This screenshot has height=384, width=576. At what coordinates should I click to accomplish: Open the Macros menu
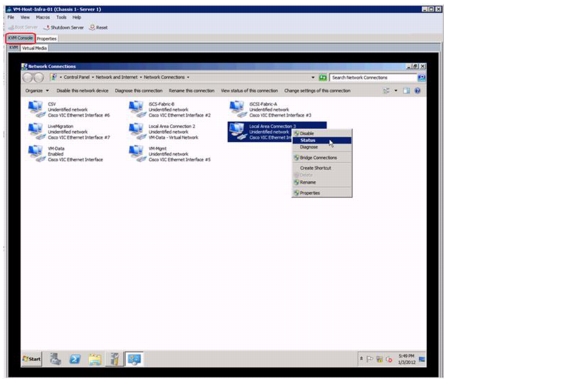point(43,17)
